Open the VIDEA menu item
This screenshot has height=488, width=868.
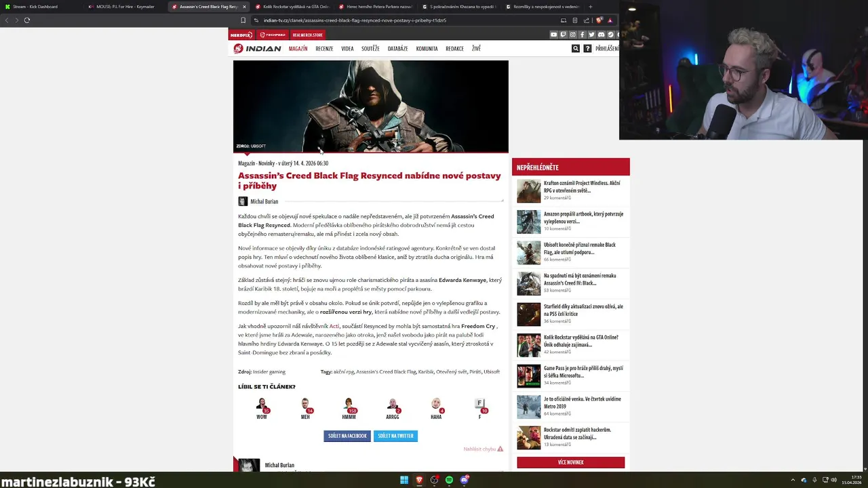pyautogui.click(x=347, y=49)
